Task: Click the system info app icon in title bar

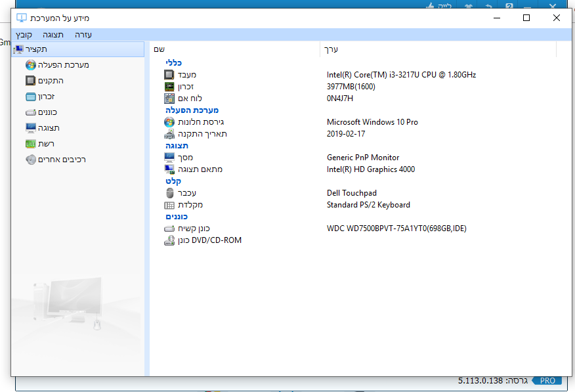Action: (x=22, y=18)
